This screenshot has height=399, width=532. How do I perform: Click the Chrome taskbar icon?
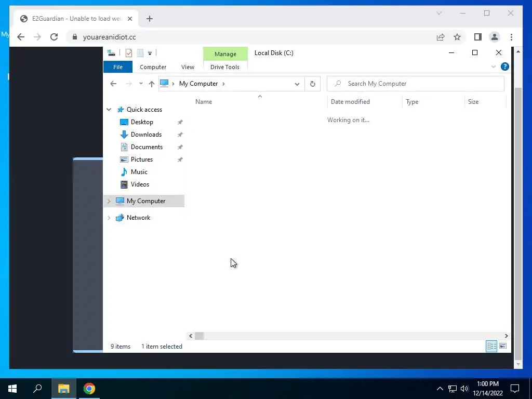pyautogui.click(x=89, y=389)
